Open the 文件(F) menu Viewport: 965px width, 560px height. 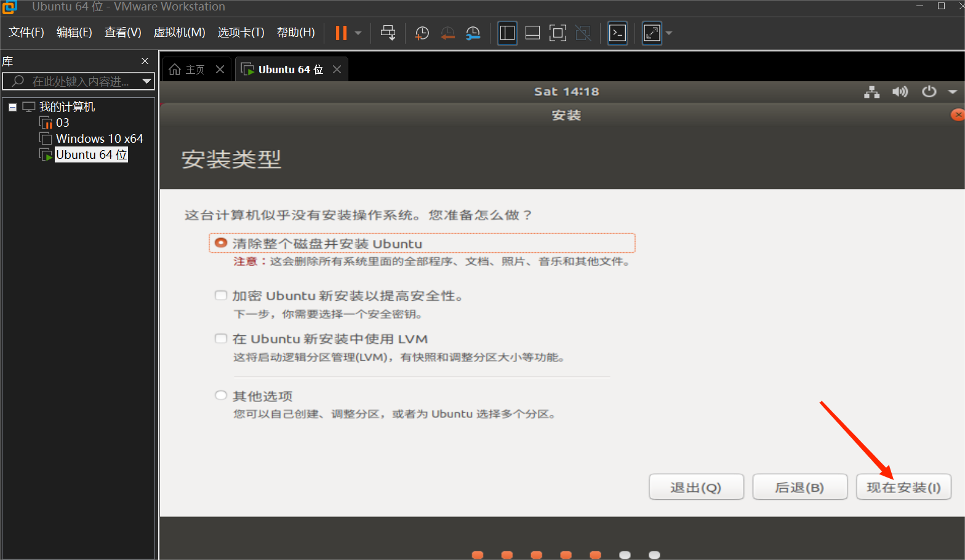26,33
